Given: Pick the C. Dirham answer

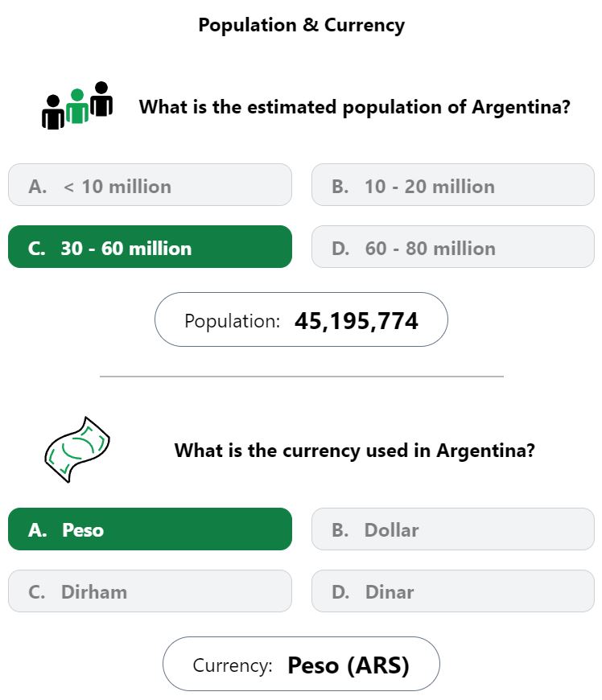Looking at the screenshot, I should (x=150, y=591).
